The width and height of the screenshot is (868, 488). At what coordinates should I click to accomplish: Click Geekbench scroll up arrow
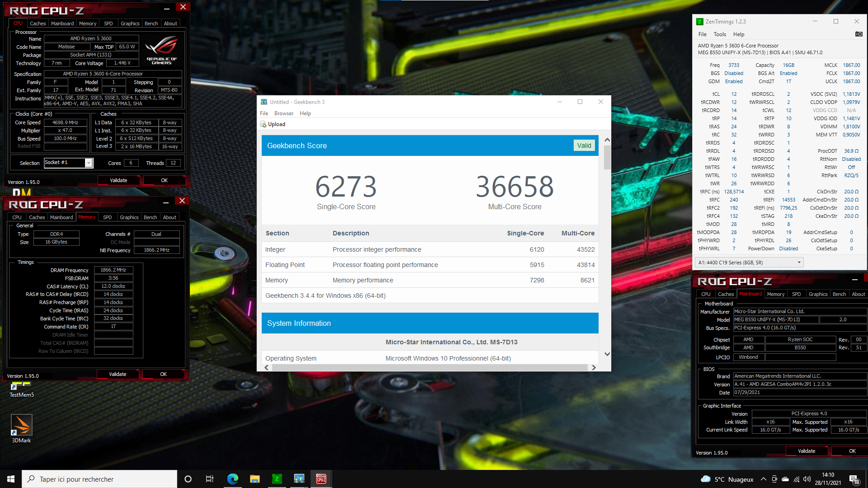click(x=607, y=140)
